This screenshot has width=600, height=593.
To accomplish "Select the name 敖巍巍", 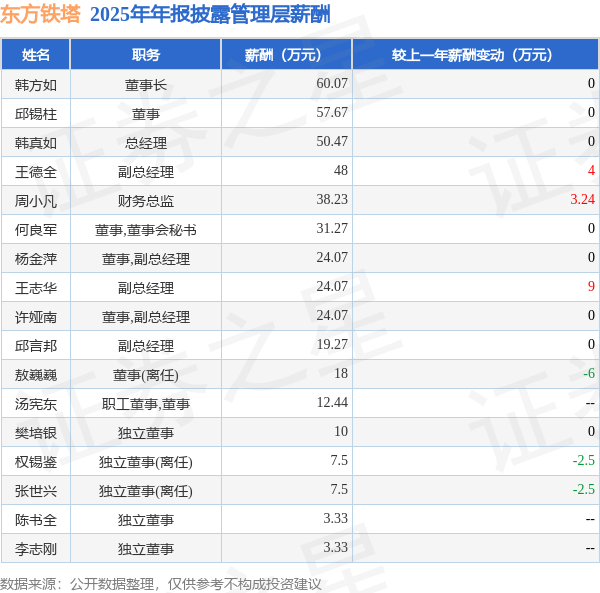I will pyautogui.click(x=36, y=375).
